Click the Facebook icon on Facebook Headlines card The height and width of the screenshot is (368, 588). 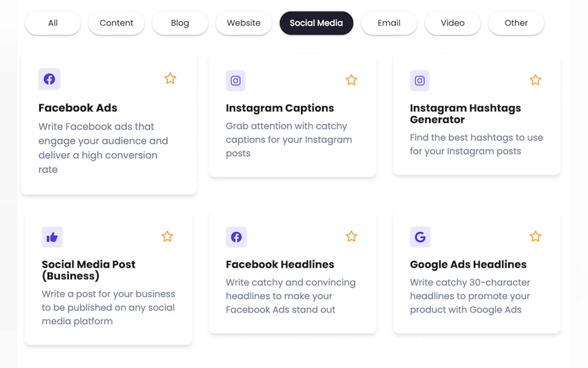click(x=236, y=237)
